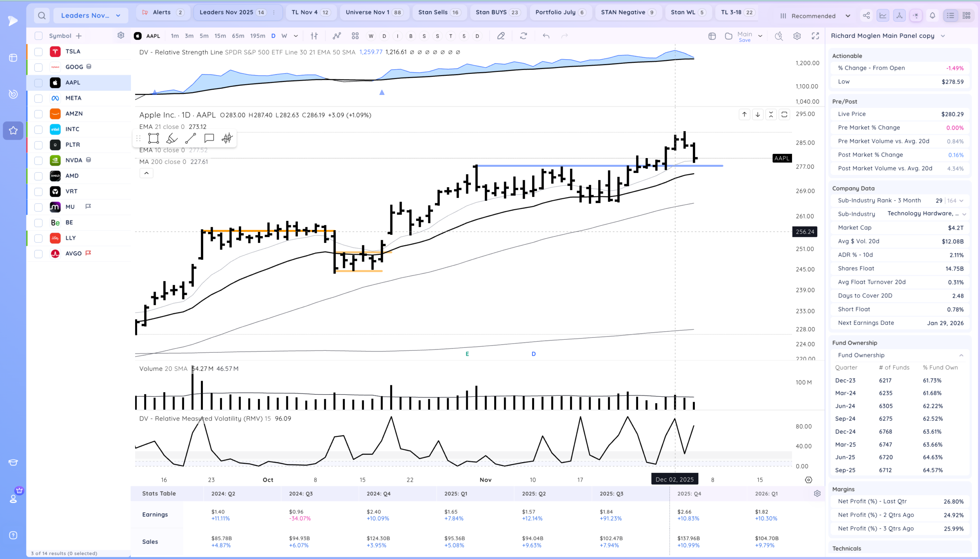Open Stats Table settings gear
The image size is (980, 559).
coord(817,493)
